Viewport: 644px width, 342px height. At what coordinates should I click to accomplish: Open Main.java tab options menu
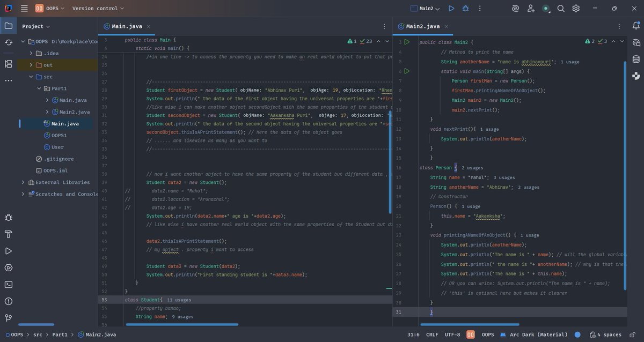(384, 26)
